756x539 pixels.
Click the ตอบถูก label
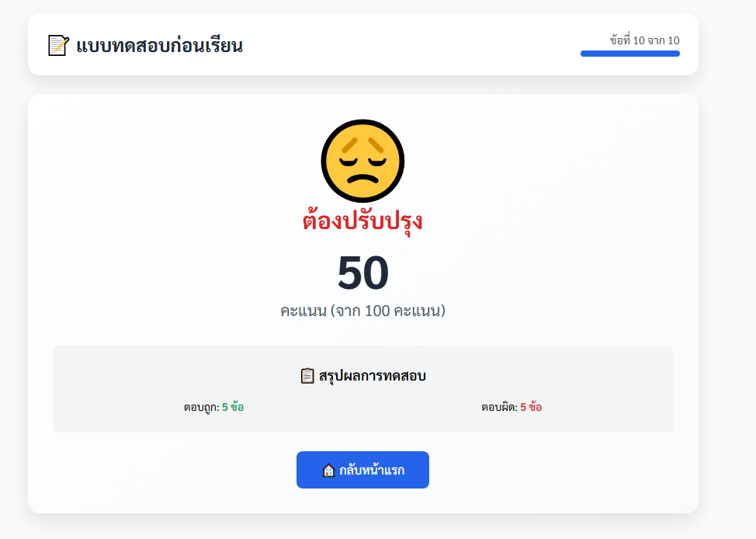(201, 407)
